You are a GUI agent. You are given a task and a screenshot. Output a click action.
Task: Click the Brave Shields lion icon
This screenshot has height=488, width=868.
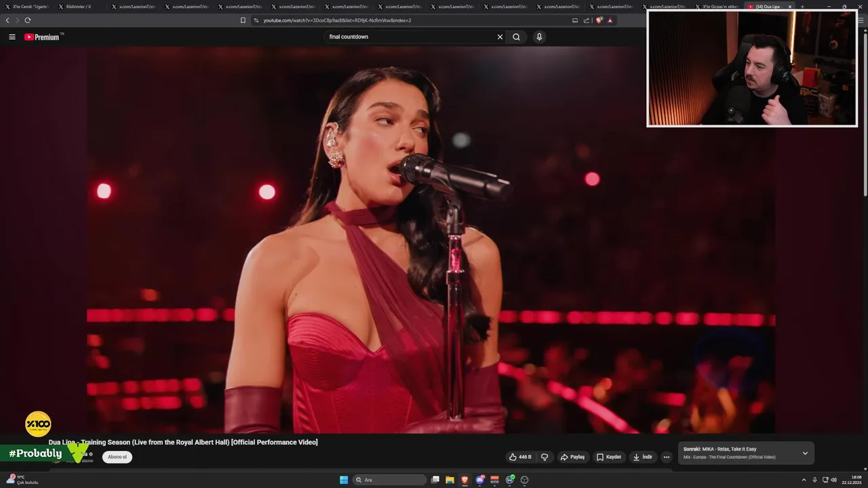click(599, 20)
